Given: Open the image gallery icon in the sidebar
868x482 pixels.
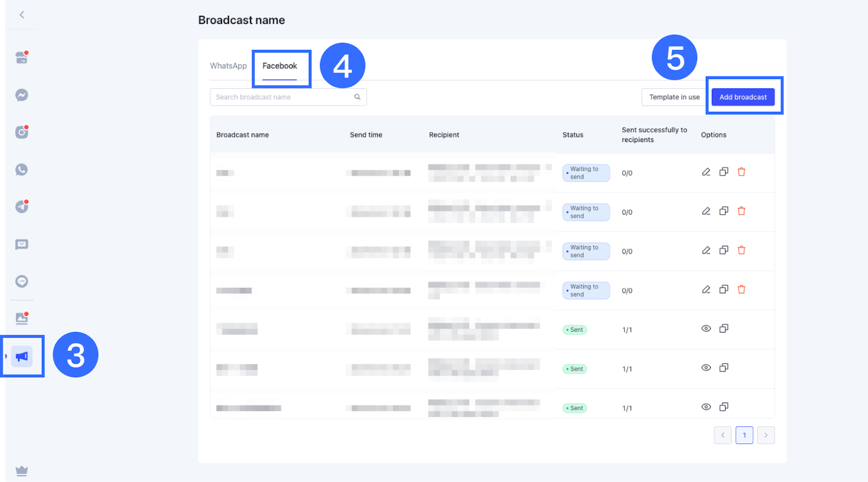Looking at the screenshot, I should tap(22, 318).
